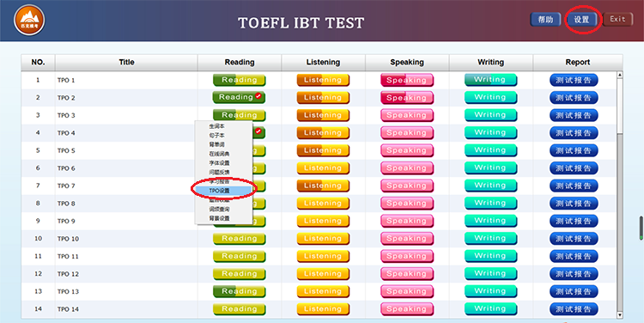Screen dimensions: 644x323
Task: Start the TPO 9 Listening test
Action: pos(323,221)
